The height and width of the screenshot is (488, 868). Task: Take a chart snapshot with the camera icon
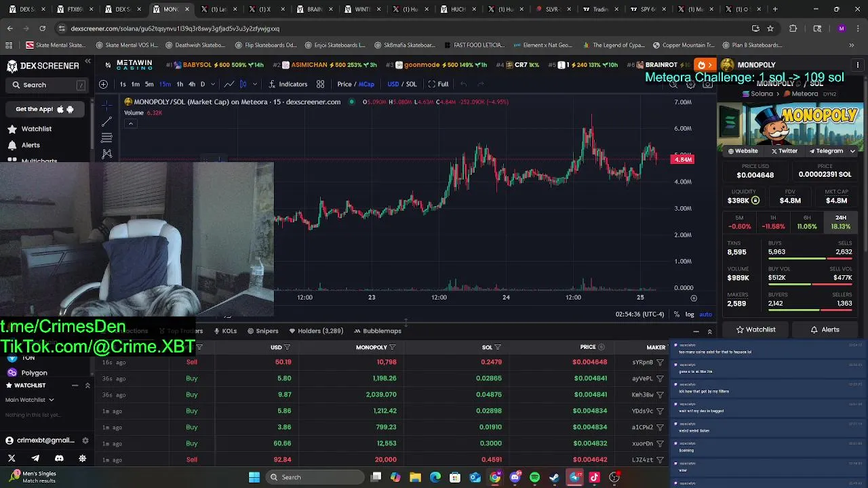tap(707, 85)
